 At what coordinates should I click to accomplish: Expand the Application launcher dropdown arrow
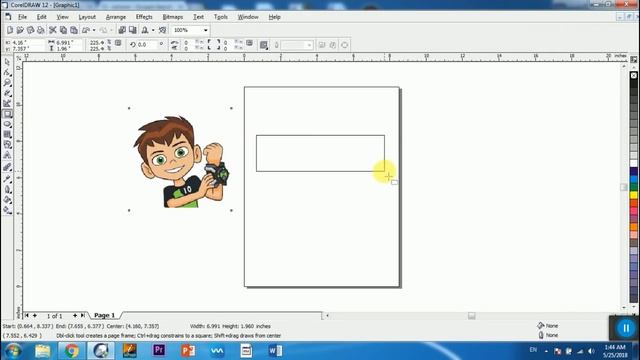pos(153,30)
